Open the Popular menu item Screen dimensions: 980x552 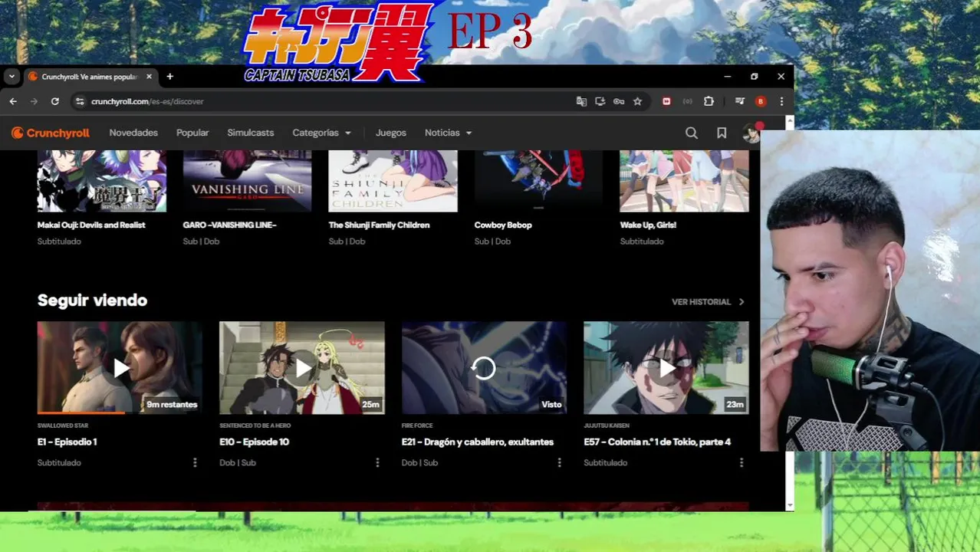click(192, 133)
